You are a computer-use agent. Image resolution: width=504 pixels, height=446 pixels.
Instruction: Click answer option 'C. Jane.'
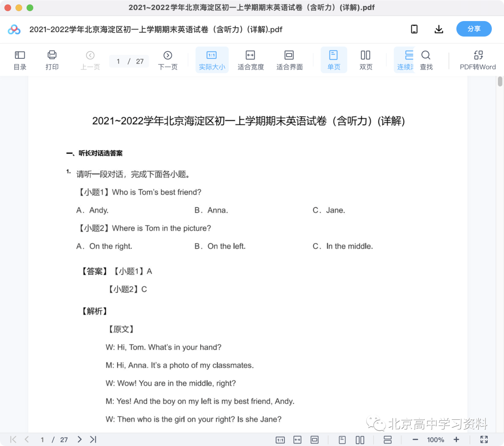pyautogui.click(x=329, y=210)
